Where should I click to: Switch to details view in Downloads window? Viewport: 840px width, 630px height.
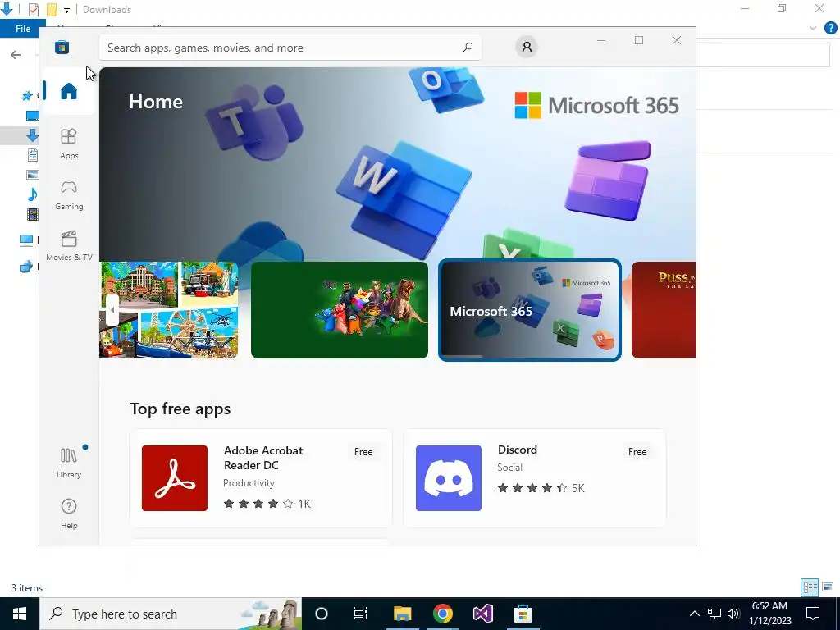810,587
